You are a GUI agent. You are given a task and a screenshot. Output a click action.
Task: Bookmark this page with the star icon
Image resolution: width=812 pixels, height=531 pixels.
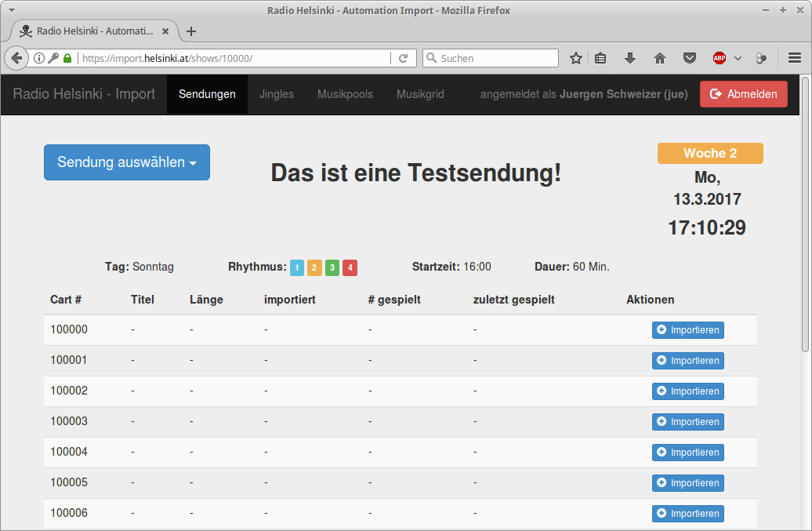[x=576, y=59]
